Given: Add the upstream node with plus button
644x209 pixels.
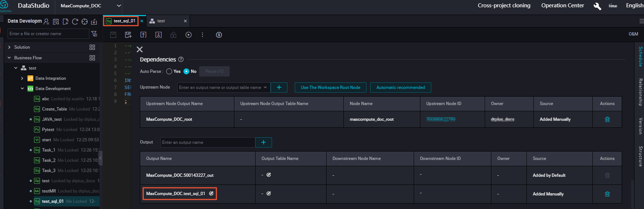Looking at the screenshot, I should tap(279, 87).
